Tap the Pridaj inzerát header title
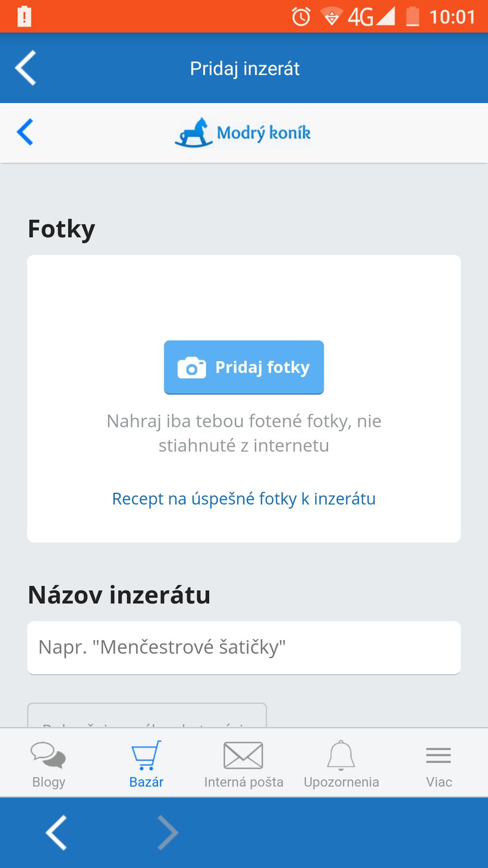 point(245,68)
